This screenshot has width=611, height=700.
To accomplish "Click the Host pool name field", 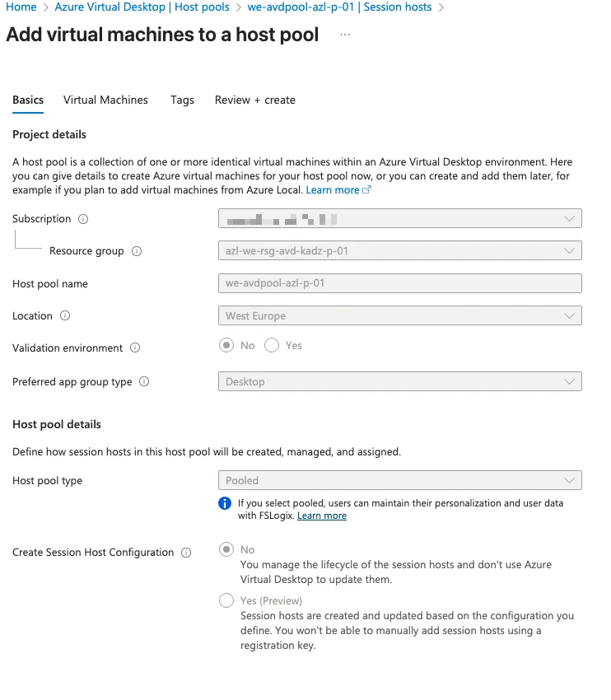I will [x=400, y=283].
